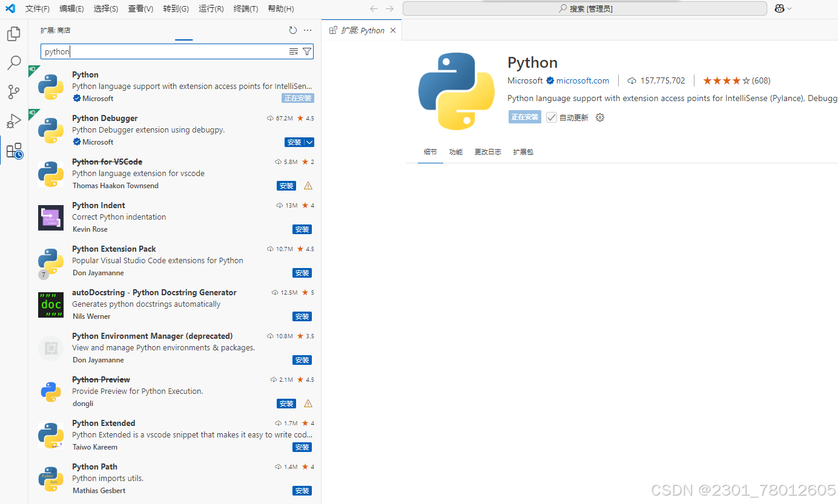The height and width of the screenshot is (504, 838).
Task: Close the 扩展: Python editor tab
Action: pyautogui.click(x=393, y=30)
